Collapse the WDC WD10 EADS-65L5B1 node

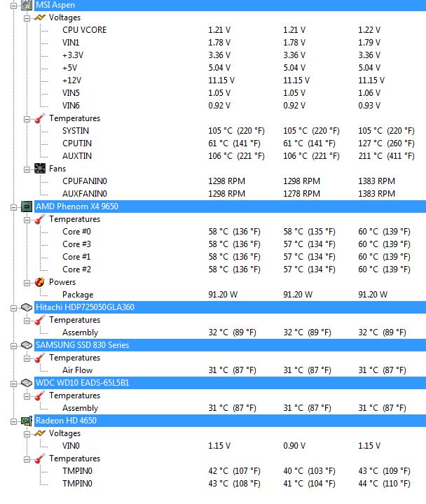(13, 384)
